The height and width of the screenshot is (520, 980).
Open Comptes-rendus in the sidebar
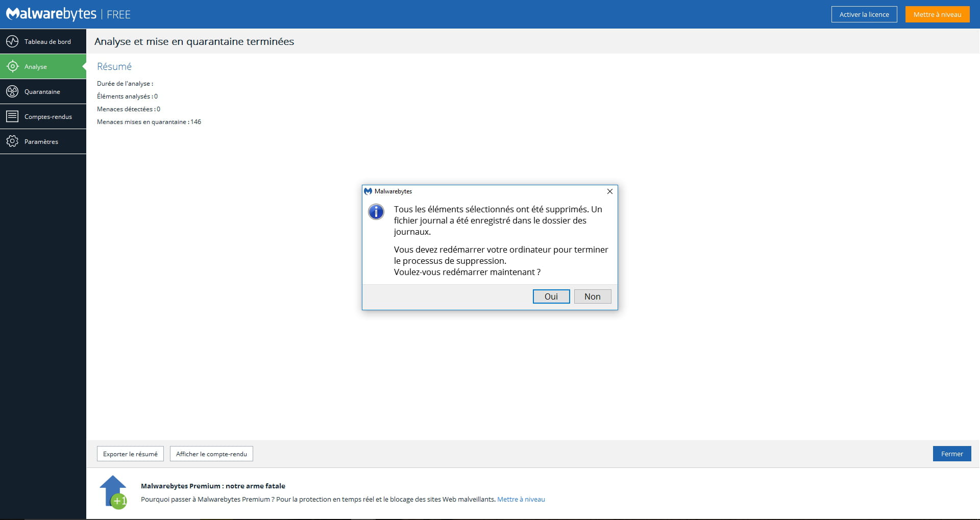point(43,116)
